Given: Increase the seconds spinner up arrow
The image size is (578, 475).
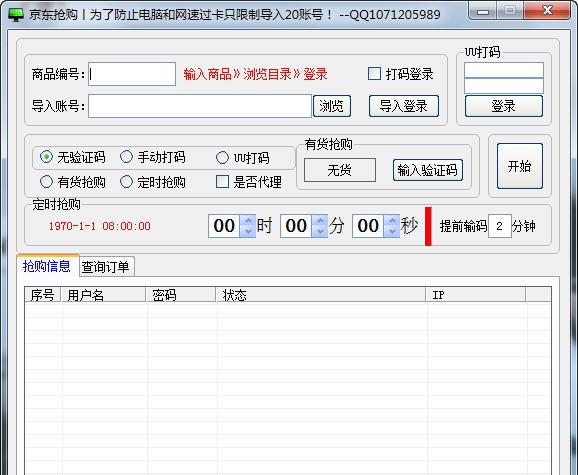Looking at the screenshot, I should pyautogui.click(x=392, y=220).
